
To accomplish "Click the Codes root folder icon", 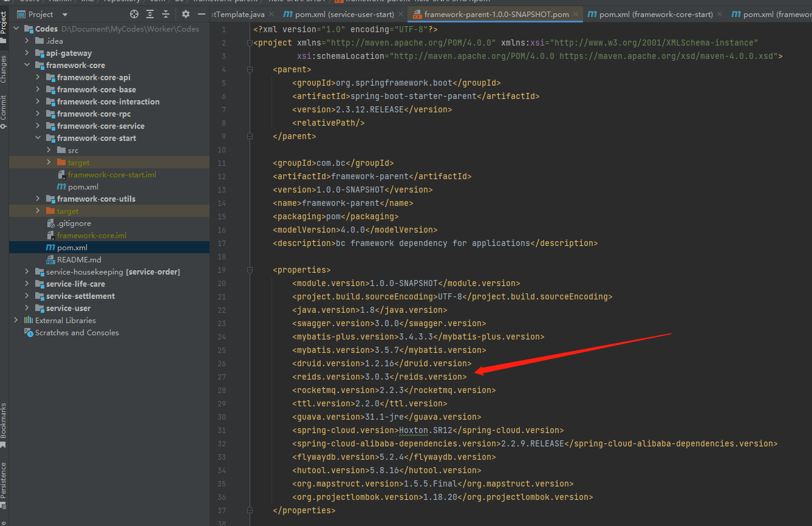I will tap(29, 29).
